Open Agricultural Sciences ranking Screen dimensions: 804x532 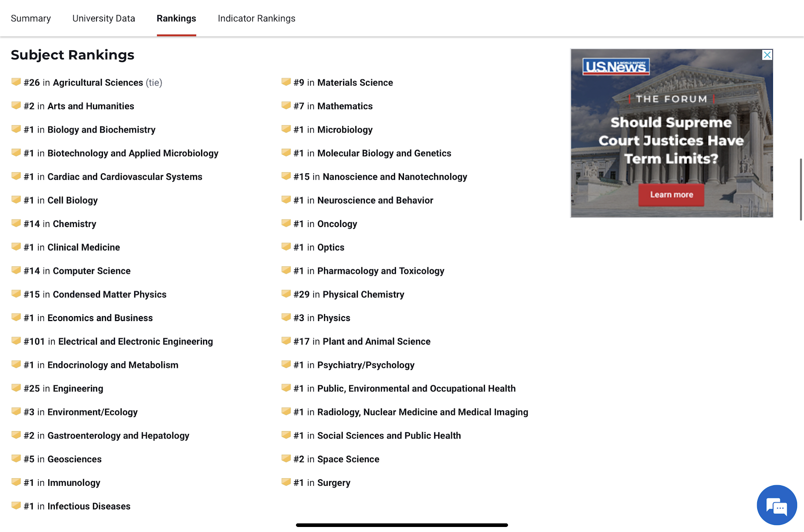click(x=98, y=82)
